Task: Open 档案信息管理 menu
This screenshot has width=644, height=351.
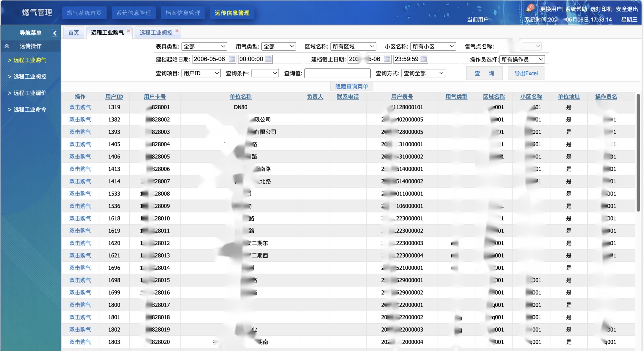Action: 183,13
